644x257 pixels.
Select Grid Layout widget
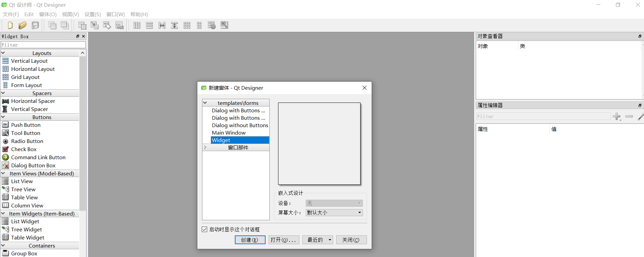click(25, 77)
